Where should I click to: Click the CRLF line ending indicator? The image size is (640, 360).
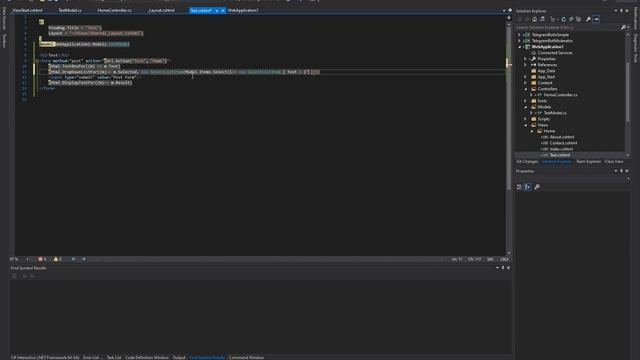pos(504,259)
